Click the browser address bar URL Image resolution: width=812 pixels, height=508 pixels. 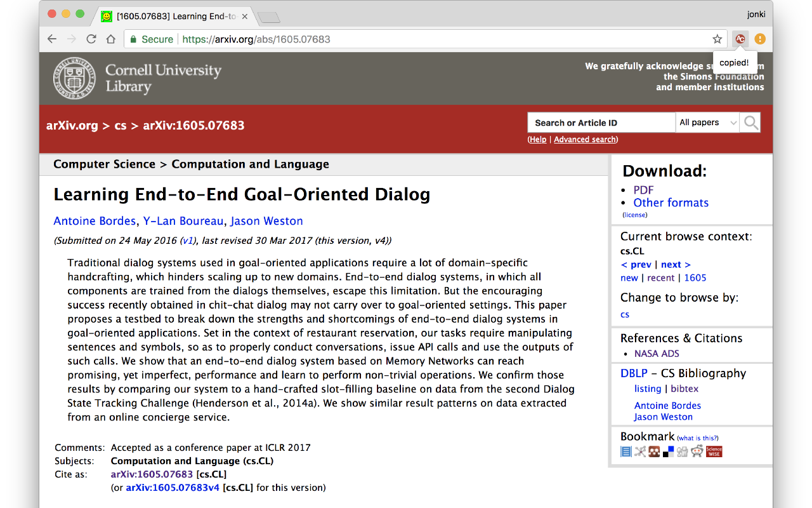(x=256, y=39)
